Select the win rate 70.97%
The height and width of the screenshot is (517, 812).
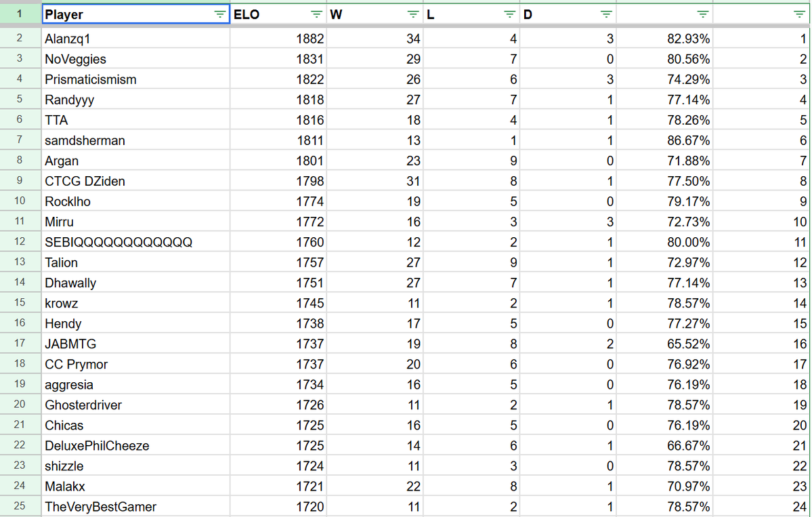point(664,487)
